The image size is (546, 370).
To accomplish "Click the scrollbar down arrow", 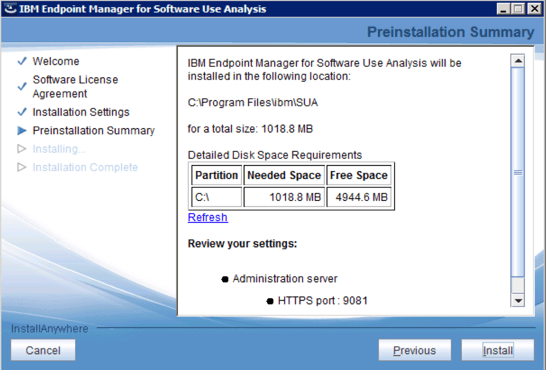I will tap(518, 300).
